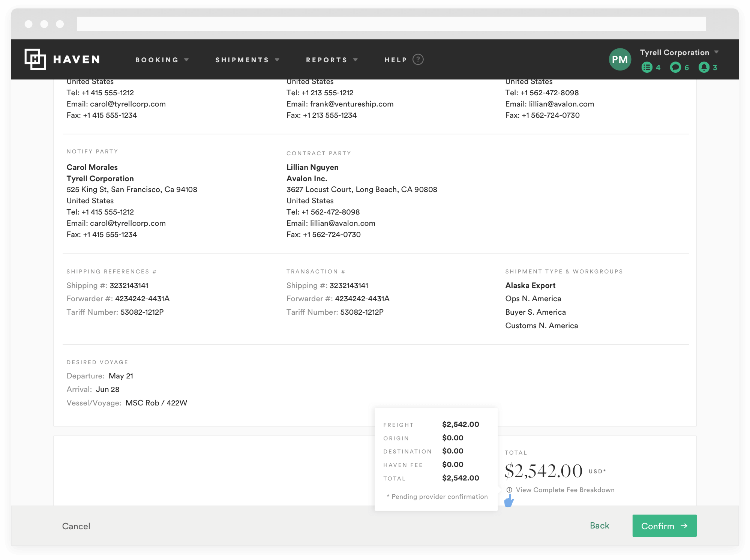Click the HAVEN wordmark text
Image resolution: width=750 pixels, height=560 pixels.
76,60
